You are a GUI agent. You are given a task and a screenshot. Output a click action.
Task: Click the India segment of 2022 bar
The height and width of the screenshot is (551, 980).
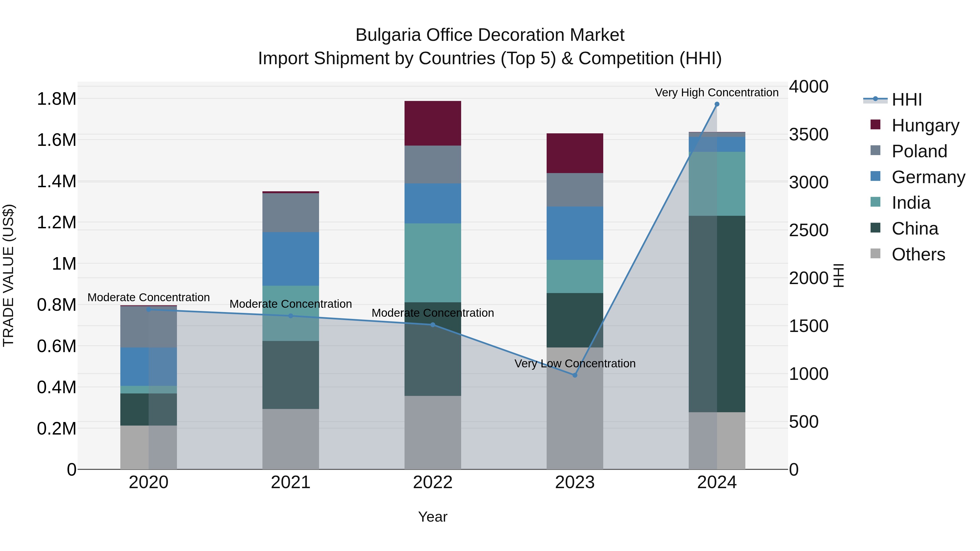click(x=433, y=263)
